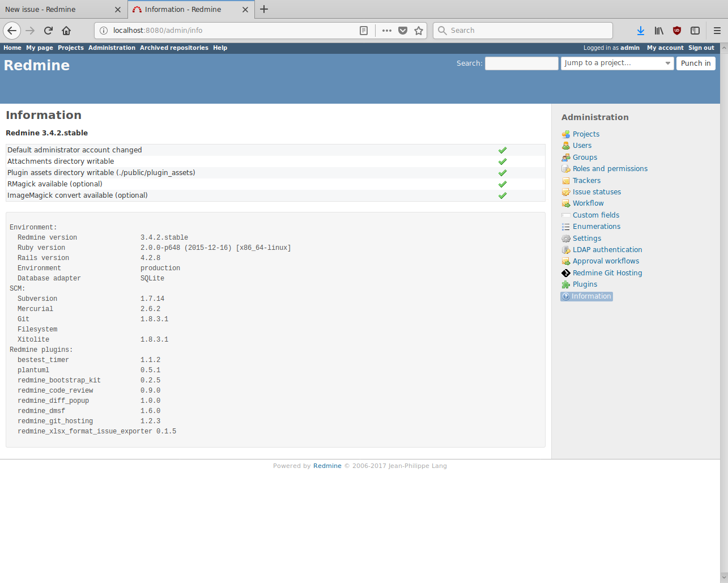Bookmark this page with the star icon
Screen dimensions: 728x583
click(419, 31)
